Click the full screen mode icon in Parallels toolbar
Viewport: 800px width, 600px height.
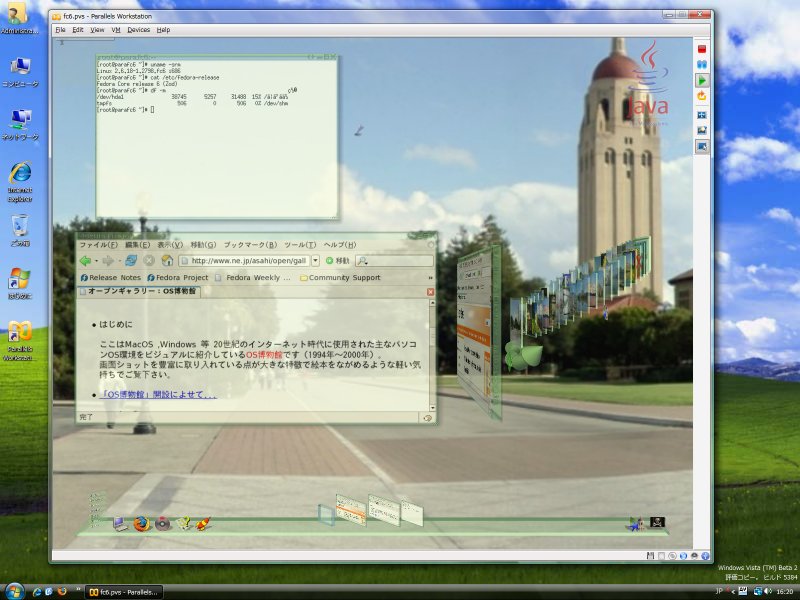702,115
